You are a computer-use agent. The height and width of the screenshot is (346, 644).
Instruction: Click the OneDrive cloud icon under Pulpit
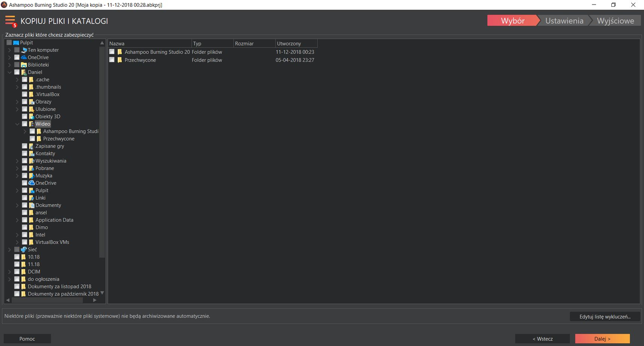click(24, 57)
